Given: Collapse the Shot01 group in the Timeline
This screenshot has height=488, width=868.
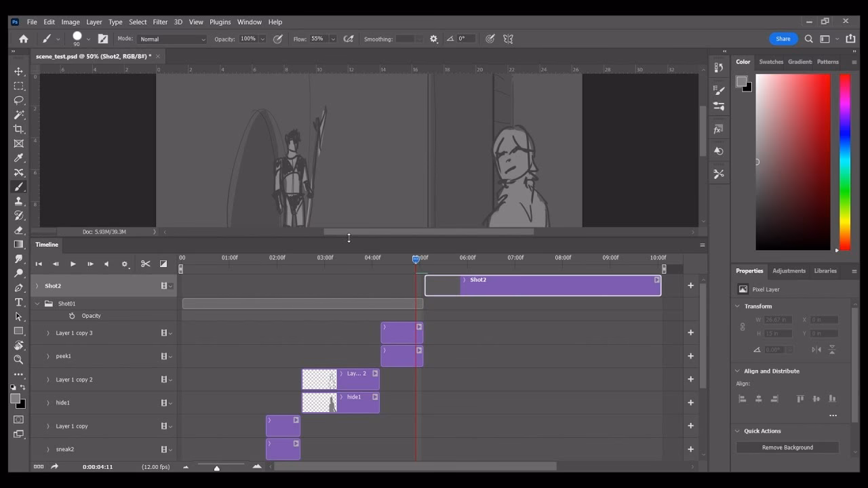Looking at the screenshot, I should pos(37,303).
